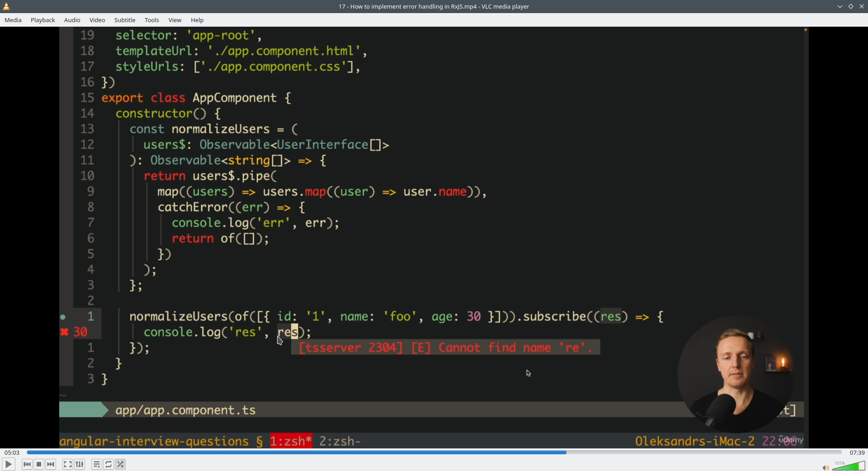Minimize the VLC window

pyautogui.click(x=840, y=6)
